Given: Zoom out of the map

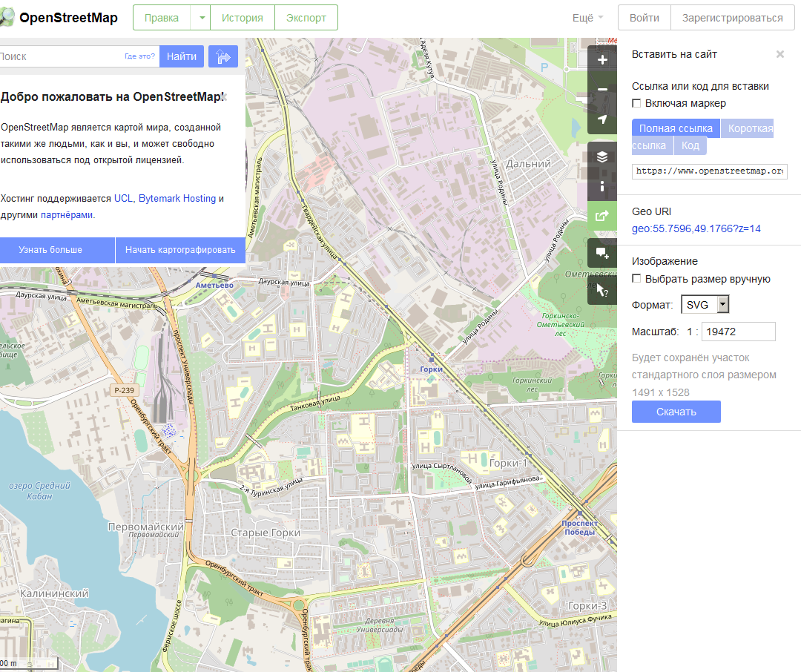Looking at the screenshot, I should pyautogui.click(x=602, y=90).
